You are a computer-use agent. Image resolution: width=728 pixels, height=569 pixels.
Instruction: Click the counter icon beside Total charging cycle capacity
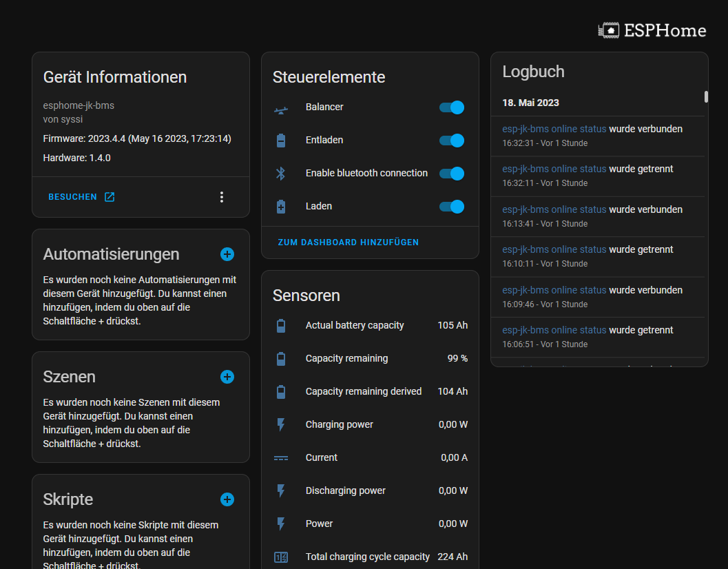point(281,557)
